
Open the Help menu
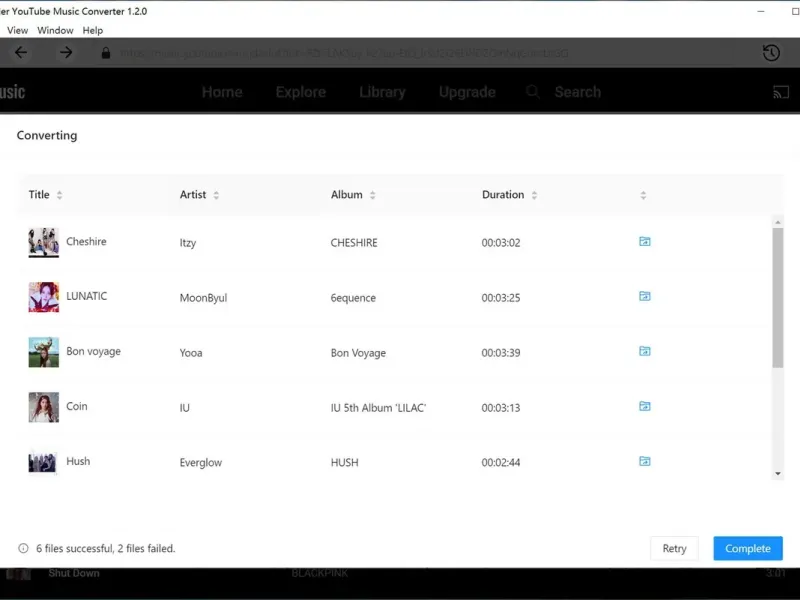click(93, 31)
